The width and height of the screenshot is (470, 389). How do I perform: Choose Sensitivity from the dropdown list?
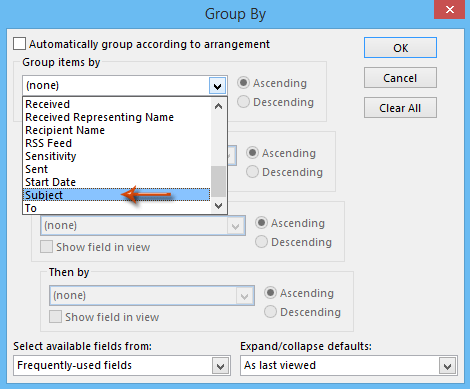tap(116, 156)
